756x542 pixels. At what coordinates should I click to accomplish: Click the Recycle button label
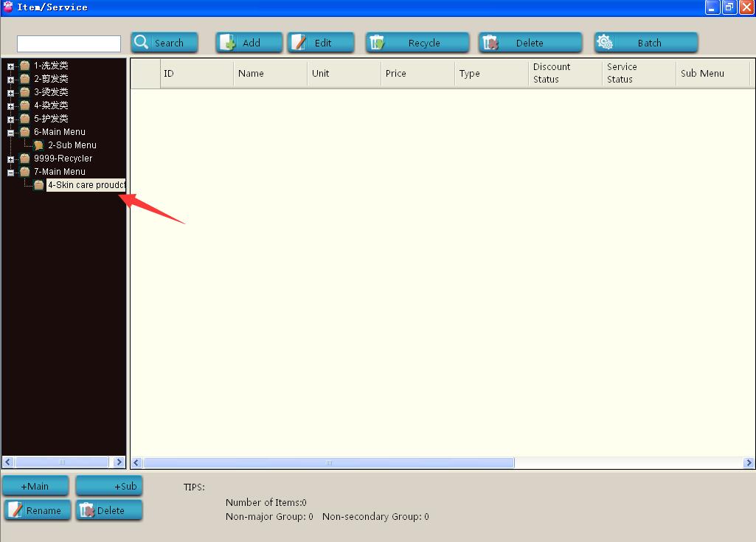424,43
